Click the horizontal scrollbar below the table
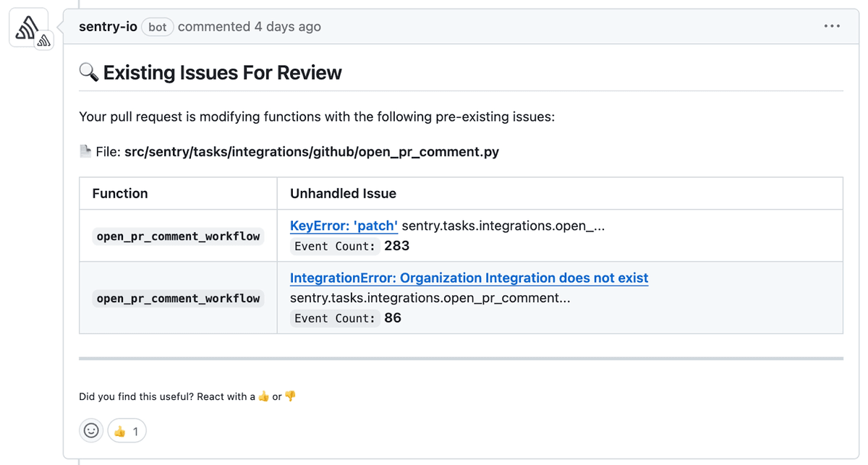This screenshot has height=465, width=868. point(461,359)
